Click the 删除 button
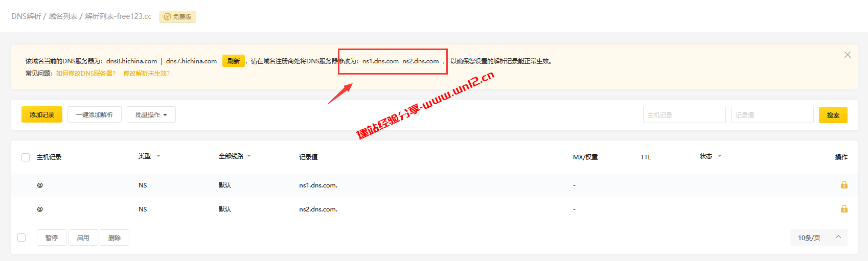This screenshot has width=868, height=261. coord(115,238)
